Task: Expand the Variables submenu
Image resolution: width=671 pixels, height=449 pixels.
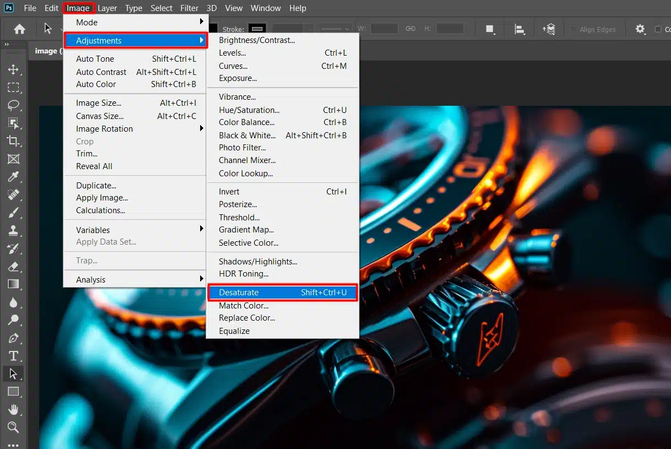Action: pos(136,229)
